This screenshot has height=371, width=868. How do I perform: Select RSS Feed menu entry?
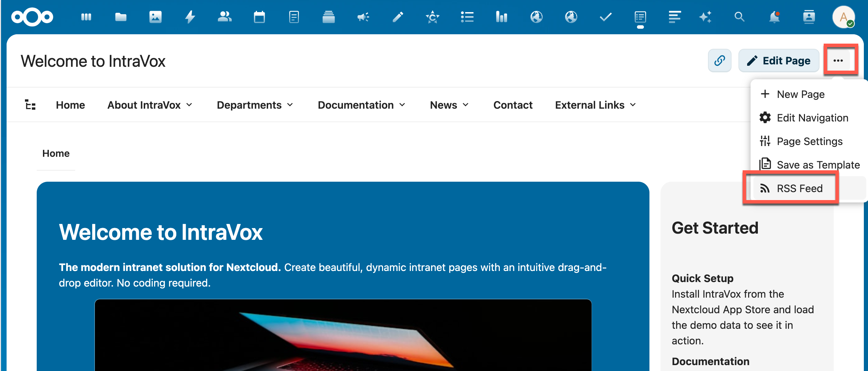coord(809,188)
